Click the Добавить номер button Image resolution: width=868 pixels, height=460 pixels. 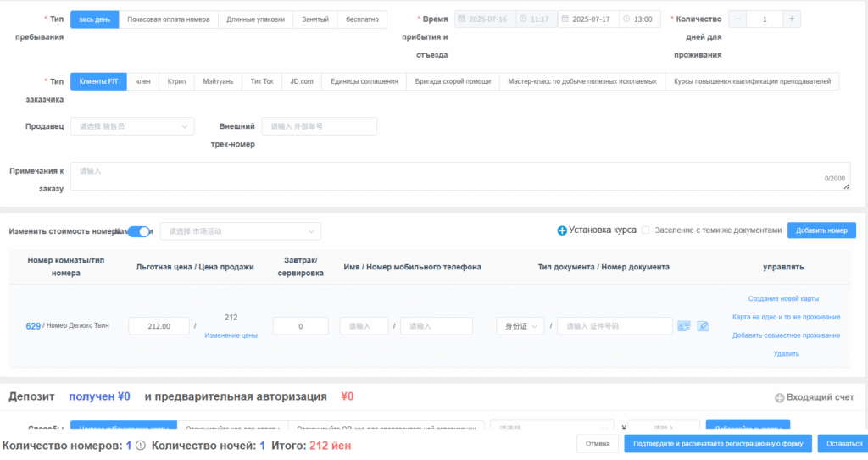tap(821, 230)
